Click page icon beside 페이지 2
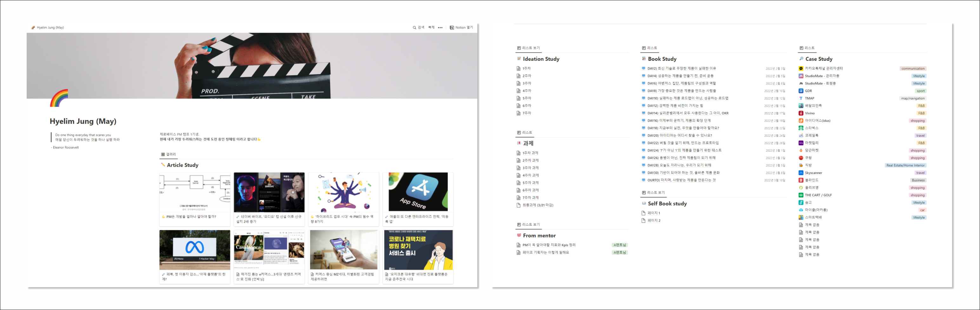 pyautogui.click(x=644, y=220)
